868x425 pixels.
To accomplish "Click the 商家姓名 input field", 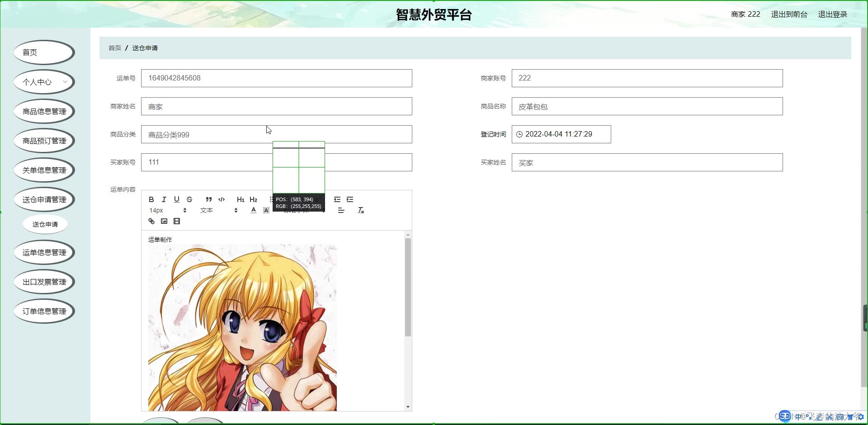I will 277,106.
